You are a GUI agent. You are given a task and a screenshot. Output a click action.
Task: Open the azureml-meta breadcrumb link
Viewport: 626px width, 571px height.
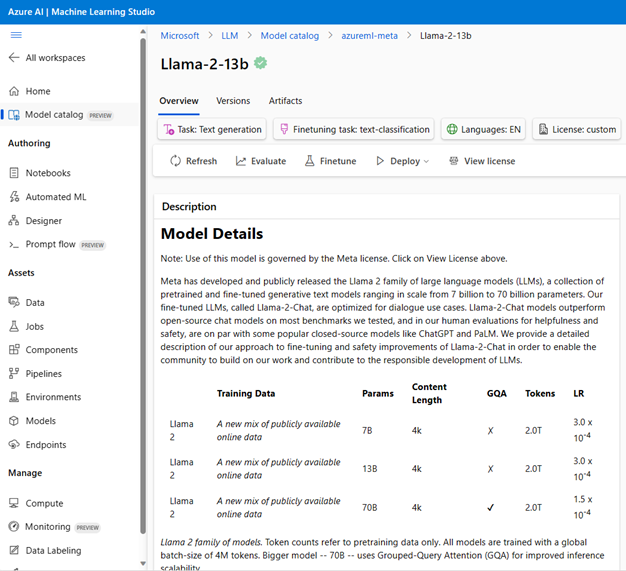click(x=369, y=36)
